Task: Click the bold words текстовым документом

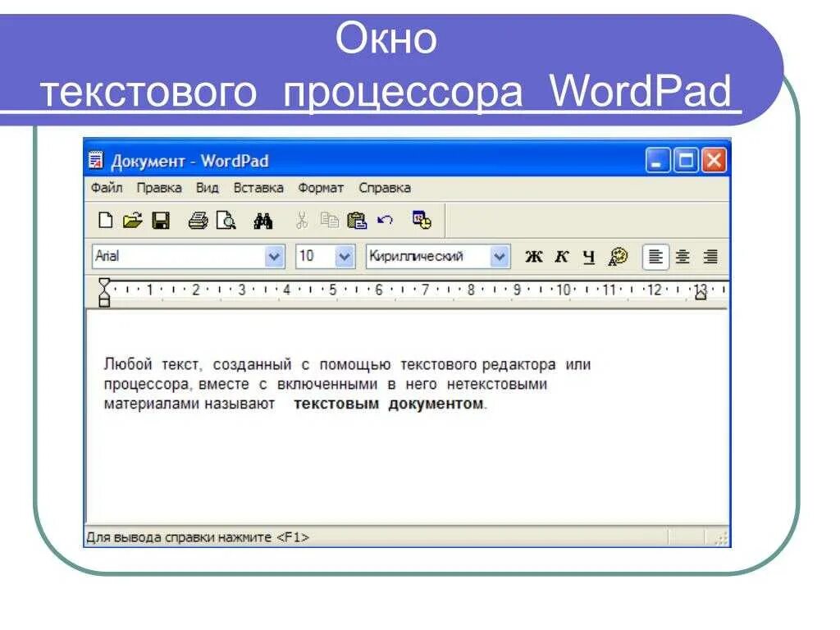Action: (x=388, y=404)
